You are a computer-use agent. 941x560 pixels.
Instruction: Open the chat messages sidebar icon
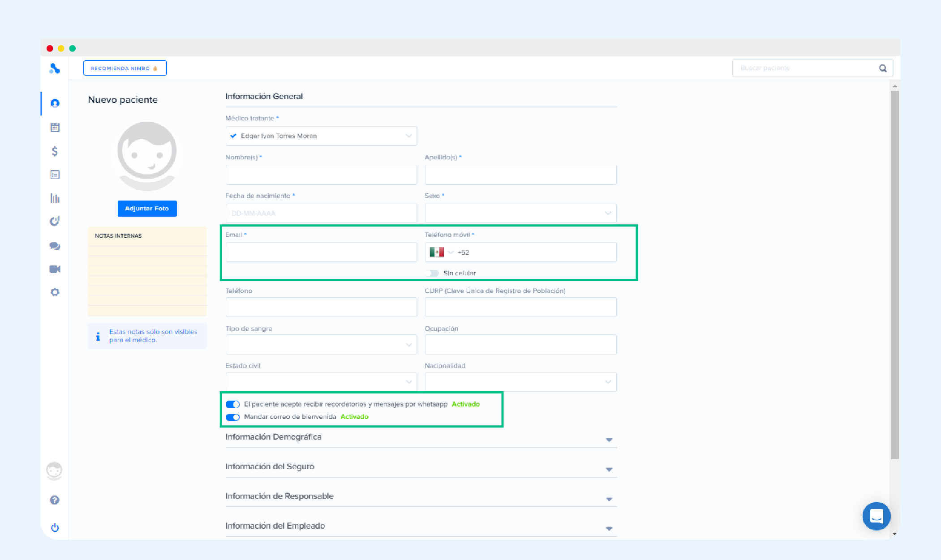click(x=55, y=246)
